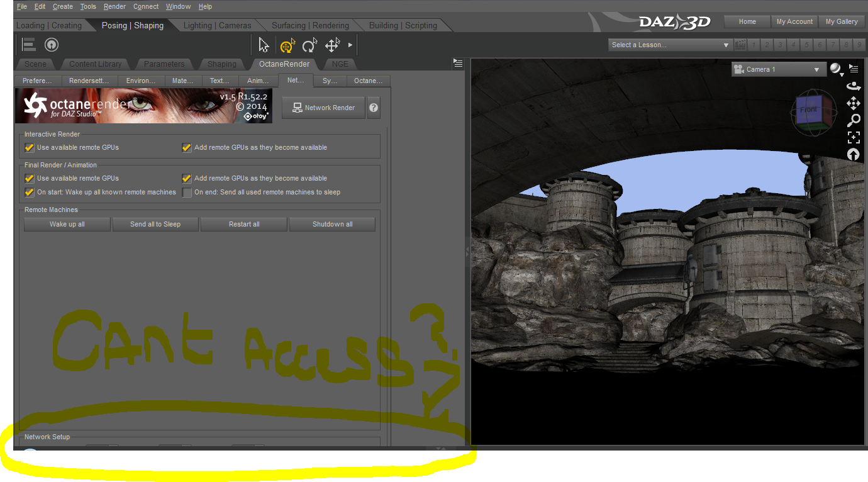Go to lesson step 1
Image resolution: width=868 pixels, height=482 pixels.
[x=753, y=45]
